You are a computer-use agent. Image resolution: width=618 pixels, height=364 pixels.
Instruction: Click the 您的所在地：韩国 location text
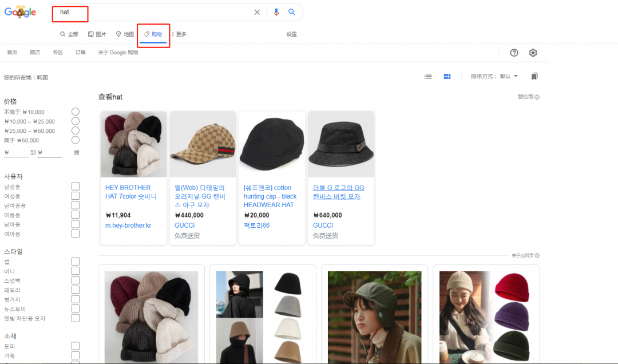pos(26,78)
